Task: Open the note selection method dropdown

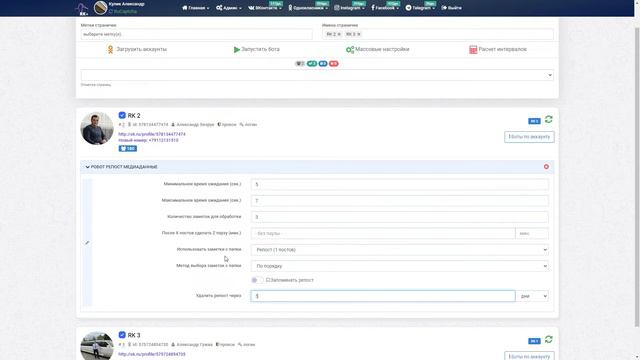Action: click(400, 266)
